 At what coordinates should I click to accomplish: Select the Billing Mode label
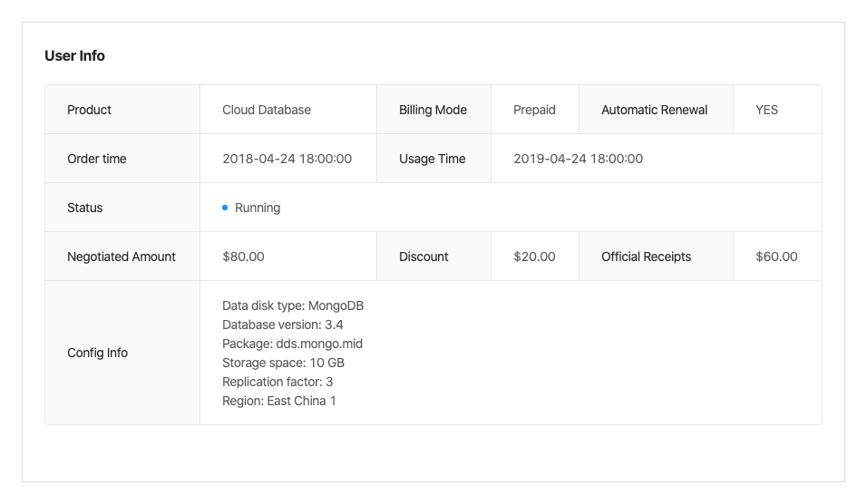(433, 110)
